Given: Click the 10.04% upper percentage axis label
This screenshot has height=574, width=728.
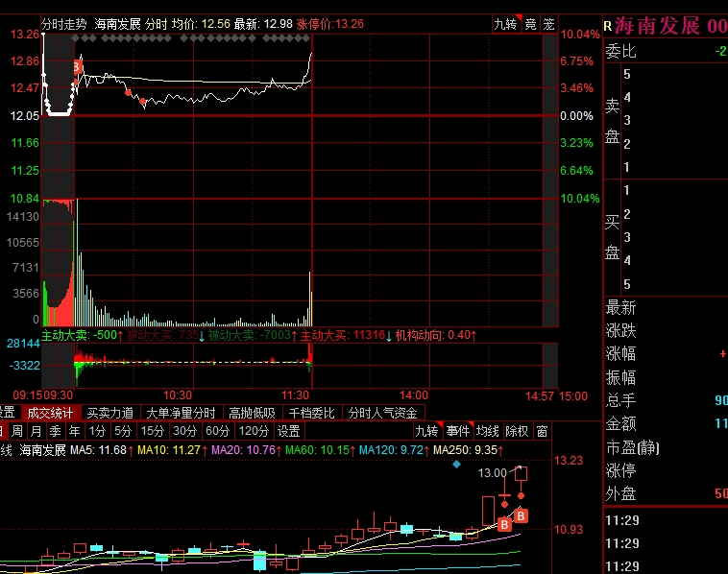Looking at the screenshot, I should coord(580,35).
